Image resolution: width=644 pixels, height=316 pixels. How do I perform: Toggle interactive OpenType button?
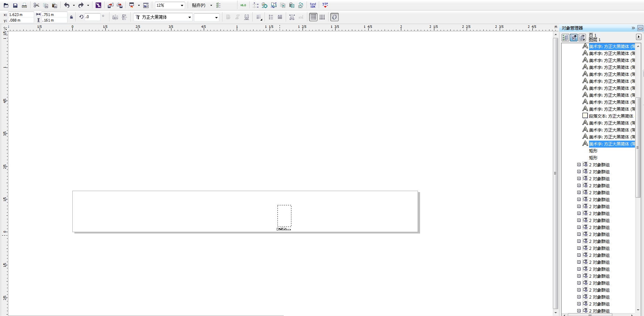pos(334,17)
